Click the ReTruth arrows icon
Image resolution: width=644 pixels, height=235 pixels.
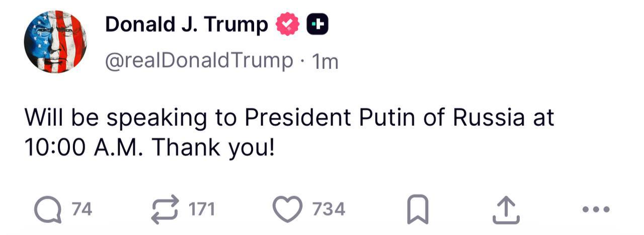166,208
